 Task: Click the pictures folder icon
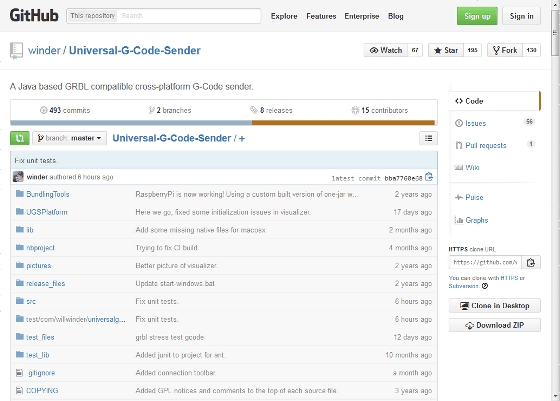(20, 265)
